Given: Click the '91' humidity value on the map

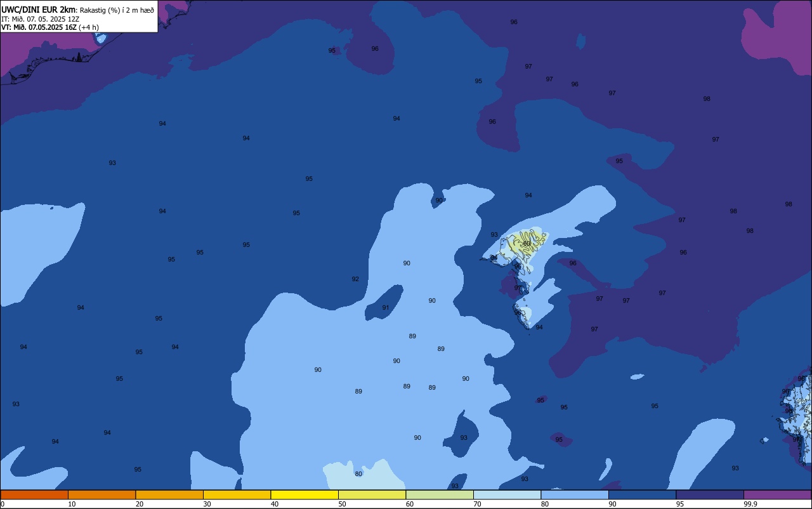Looking at the screenshot, I should (x=386, y=308).
